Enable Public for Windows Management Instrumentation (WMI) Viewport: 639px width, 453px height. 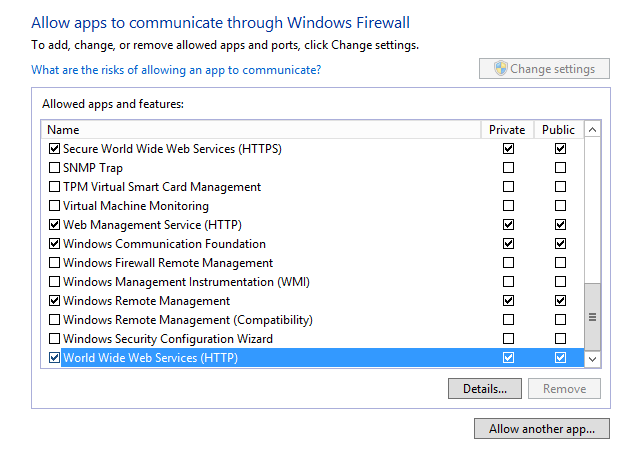tap(560, 281)
